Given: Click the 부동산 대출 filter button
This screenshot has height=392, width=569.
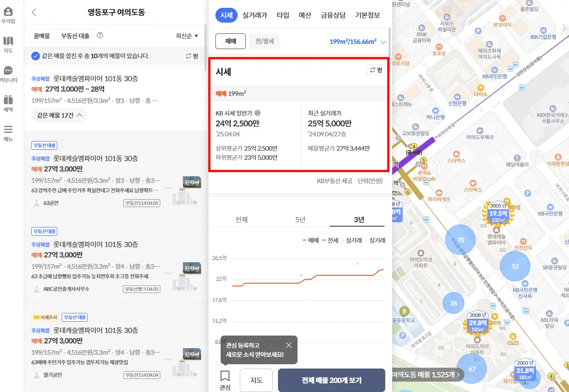Looking at the screenshot, I should click(75, 36).
